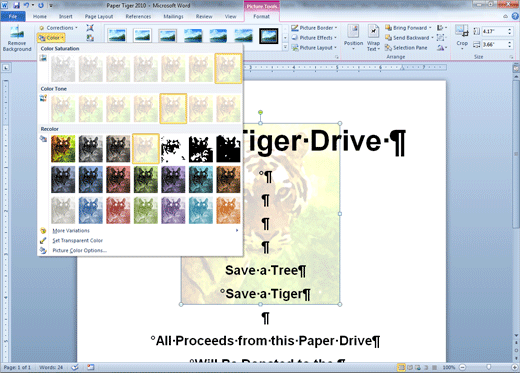The height and width of the screenshot is (373, 520).
Task: Switch to the Page Layout tab
Action: (x=99, y=16)
